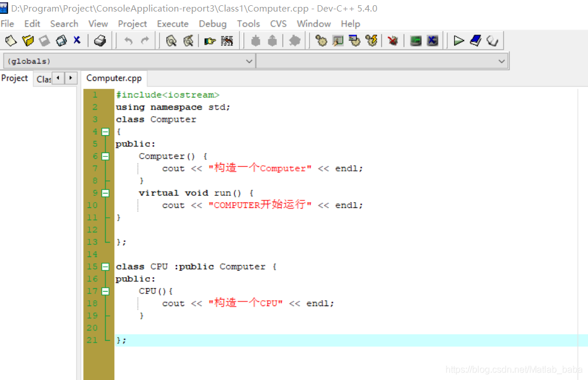Screen dimensions: 588x380
Task: Click the white book icon after blue book
Action: (492, 40)
